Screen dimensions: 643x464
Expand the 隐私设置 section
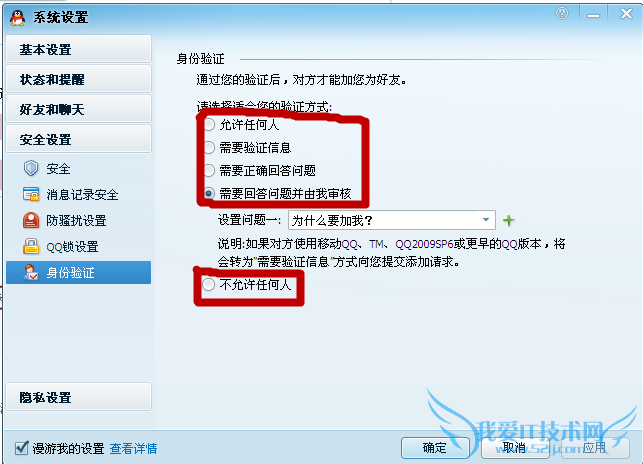coord(79,397)
